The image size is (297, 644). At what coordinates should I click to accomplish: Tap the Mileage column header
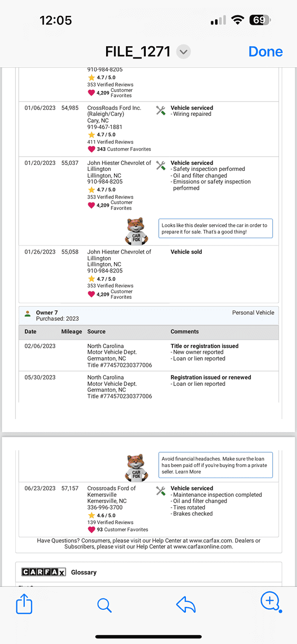[x=71, y=332]
